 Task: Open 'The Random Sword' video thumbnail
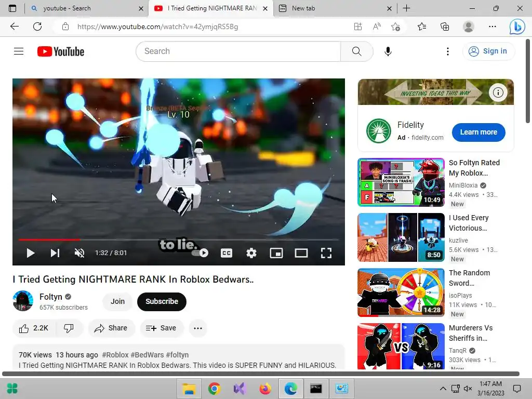401,292
